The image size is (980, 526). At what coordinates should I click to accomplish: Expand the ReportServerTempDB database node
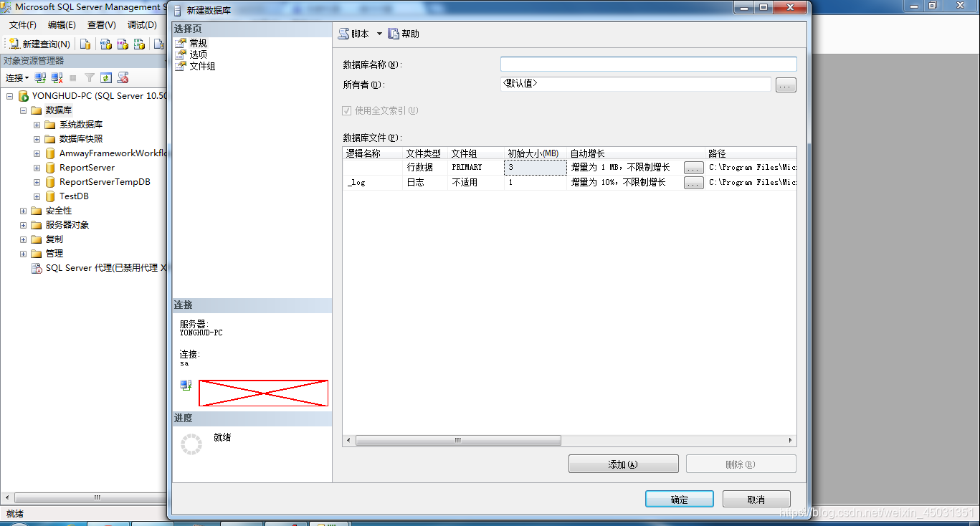tap(37, 182)
